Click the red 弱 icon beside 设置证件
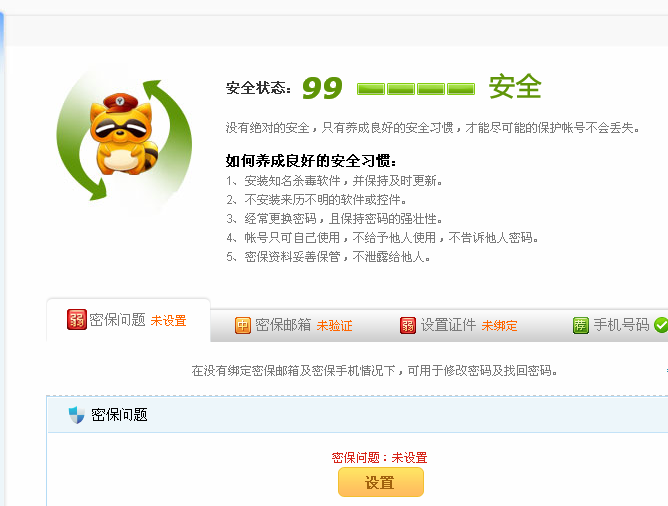Image resolution: width=668 pixels, height=506 pixels. (408, 325)
